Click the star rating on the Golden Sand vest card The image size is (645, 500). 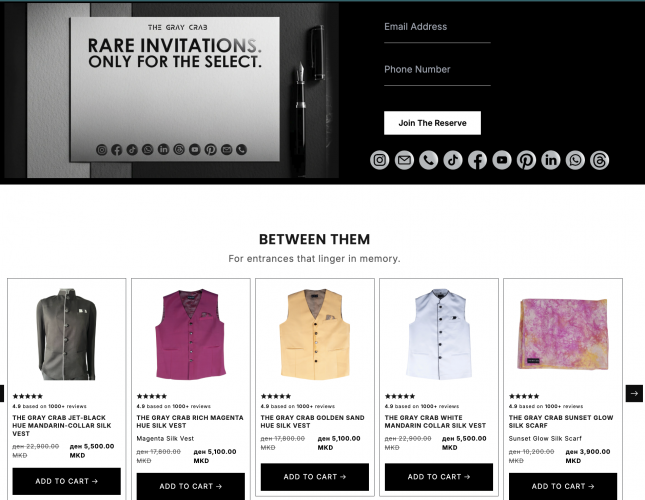(276, 396)
